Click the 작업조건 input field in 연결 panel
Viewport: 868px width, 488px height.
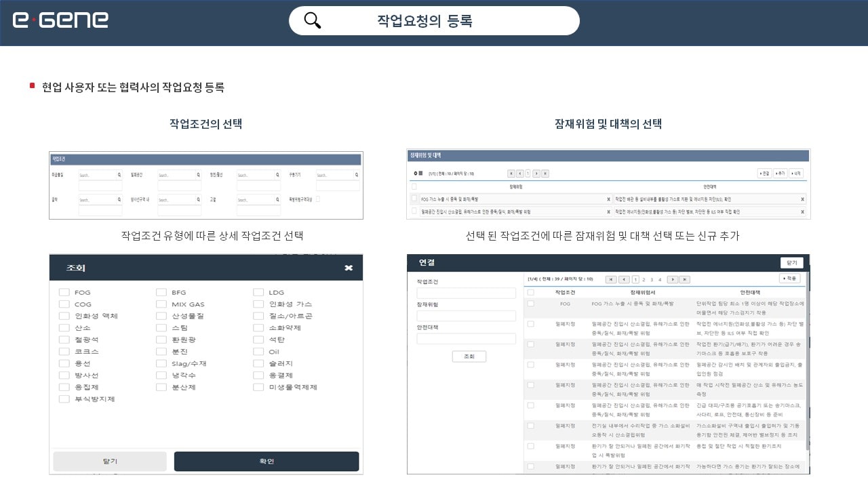click(467, 293)
